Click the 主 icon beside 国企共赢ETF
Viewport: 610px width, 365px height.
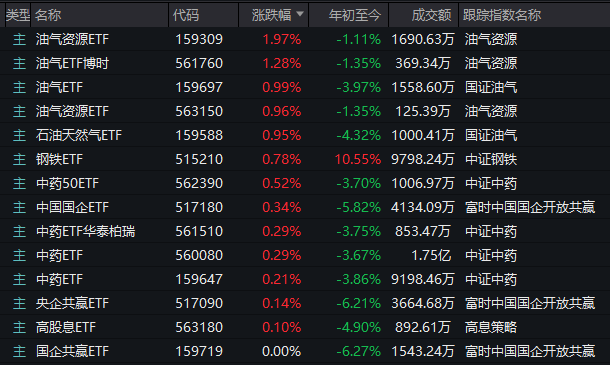point(19,351)
